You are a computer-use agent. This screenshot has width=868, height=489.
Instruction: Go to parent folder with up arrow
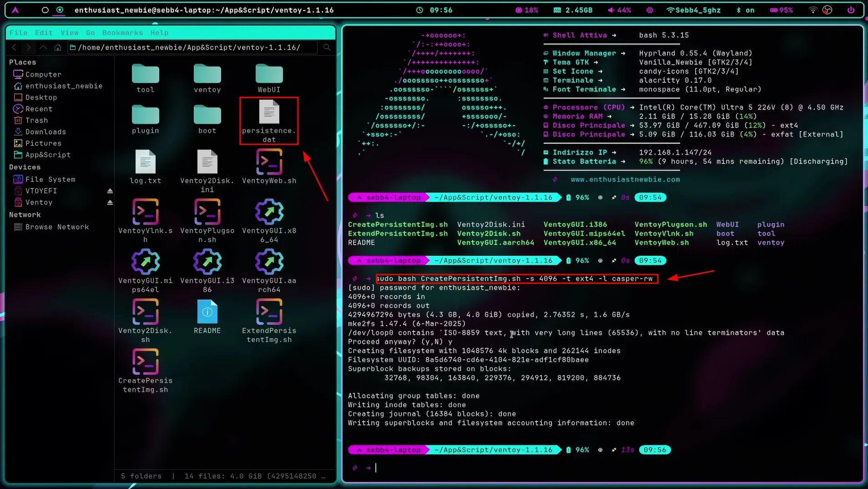43,47
